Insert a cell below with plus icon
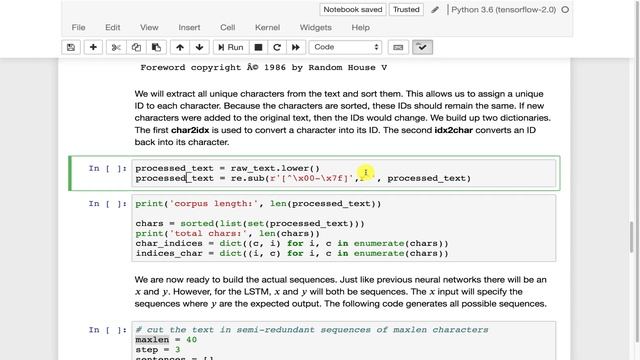640x360 pixels. click(x=93, y=47)
